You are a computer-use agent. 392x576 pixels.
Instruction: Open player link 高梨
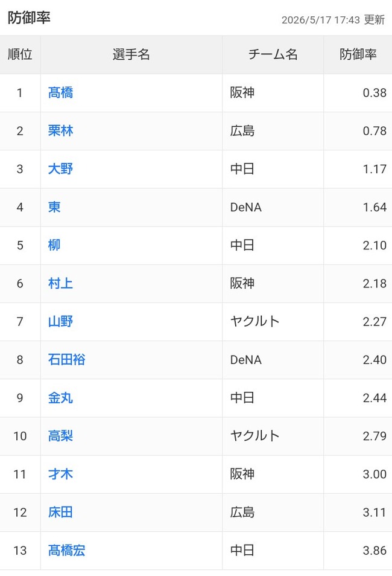(x=60, y=436)
